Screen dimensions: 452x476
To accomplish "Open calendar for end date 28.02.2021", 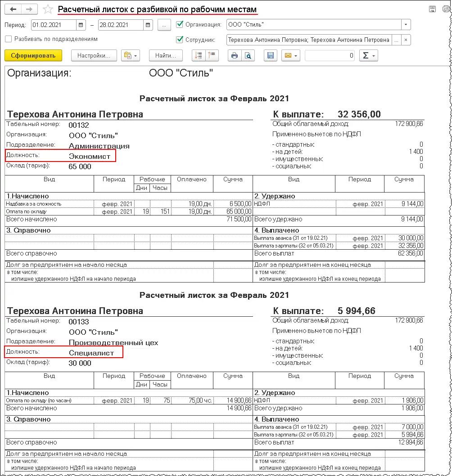I will (x=148, y=25).
